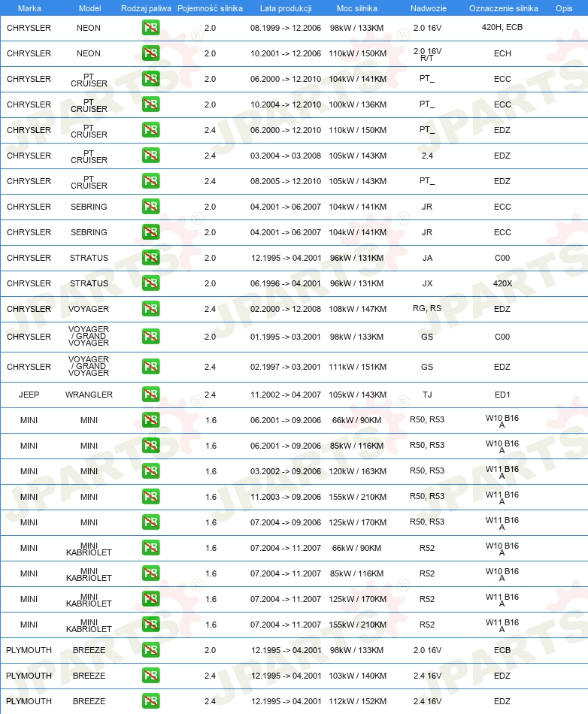Click the fuel icon in the Mini 155kW R50, R53 row
Screen dimensions: 588x714
pos(150,496)
